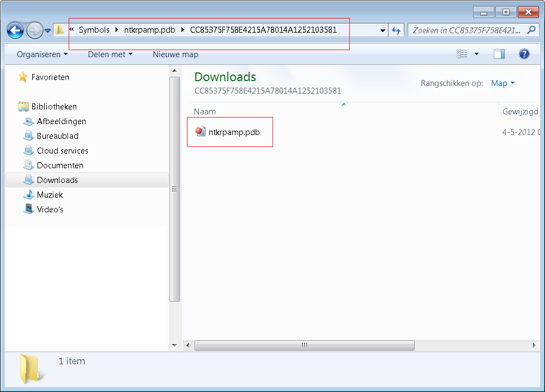Open the Organiseren dropdown menu
This screenshot has width=545, height=392.
click(x=42, y=54)
